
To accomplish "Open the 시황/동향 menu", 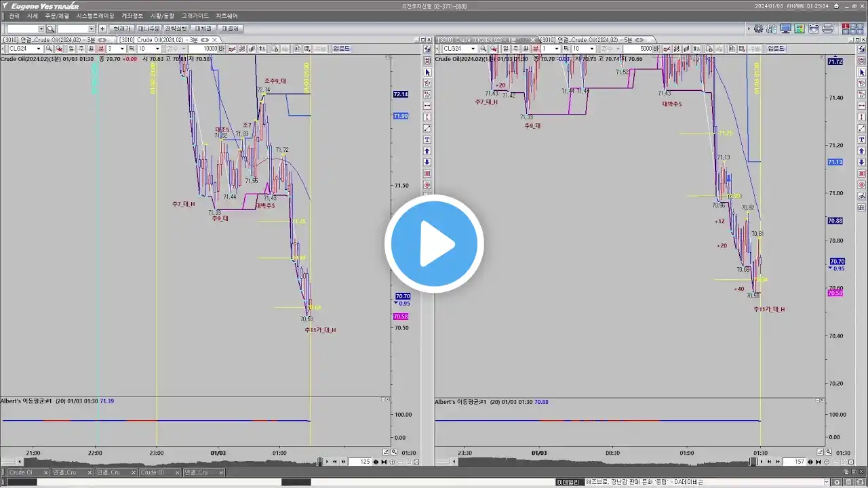I will [162, 16].
